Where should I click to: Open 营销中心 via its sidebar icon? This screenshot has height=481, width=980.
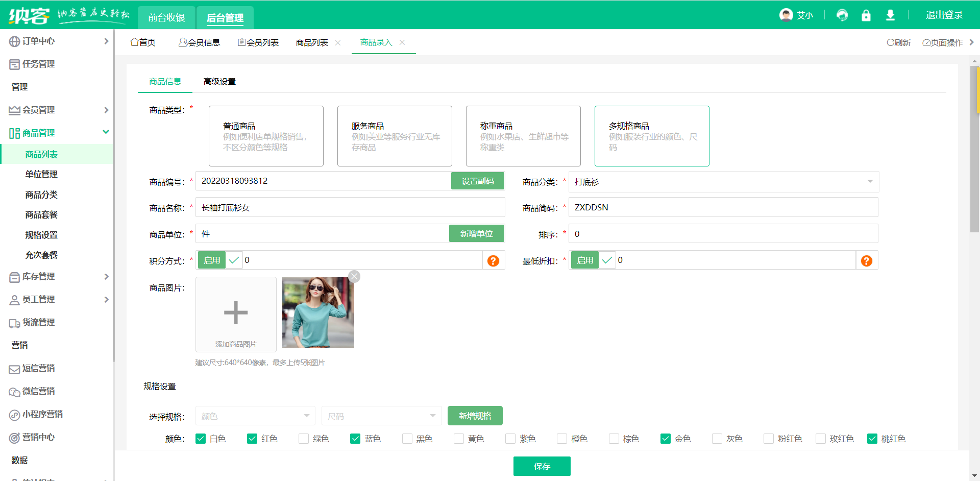click(x=14, y=437)
